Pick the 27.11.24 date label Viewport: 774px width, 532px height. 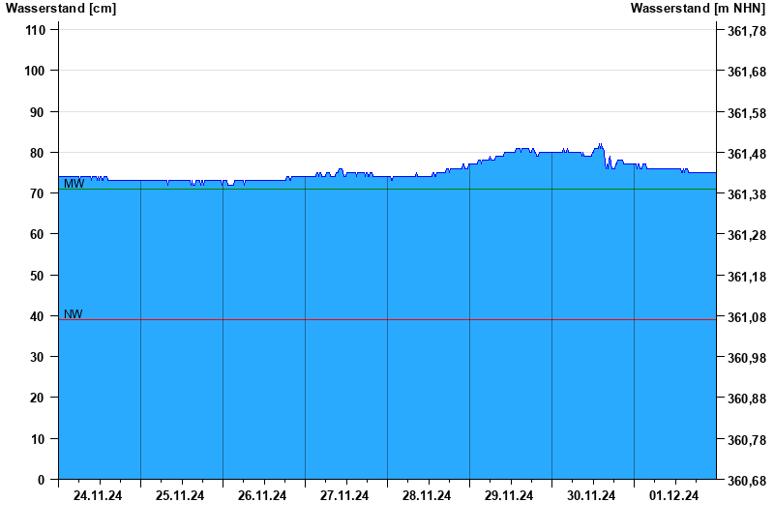(344, 496)
